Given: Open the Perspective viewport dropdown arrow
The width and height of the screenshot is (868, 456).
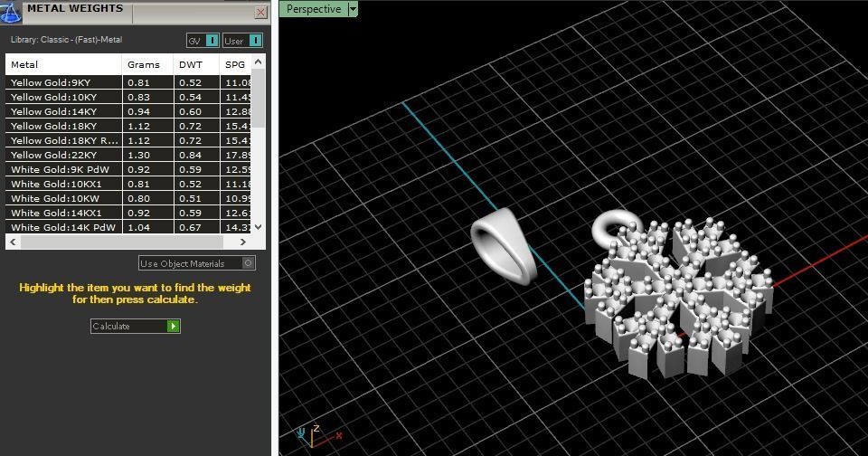Looking at the screenshot, I should (353, 9).
